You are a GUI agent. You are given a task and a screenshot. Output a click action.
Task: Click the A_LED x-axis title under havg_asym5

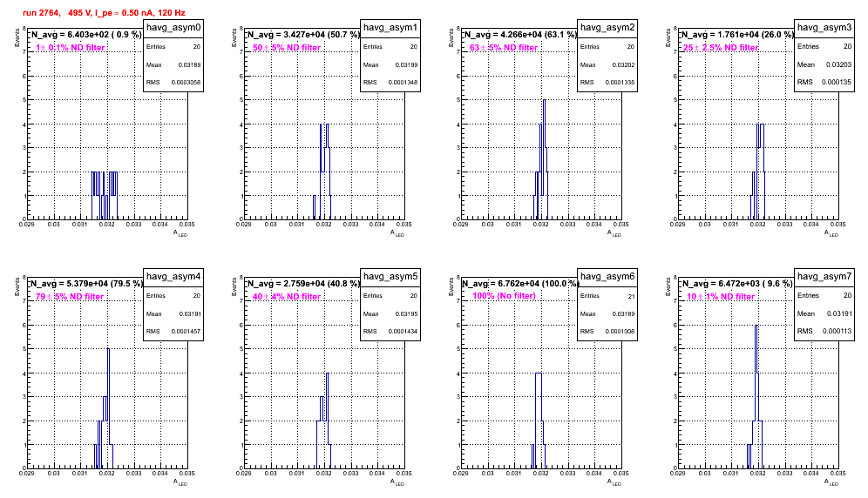[397, 482]
